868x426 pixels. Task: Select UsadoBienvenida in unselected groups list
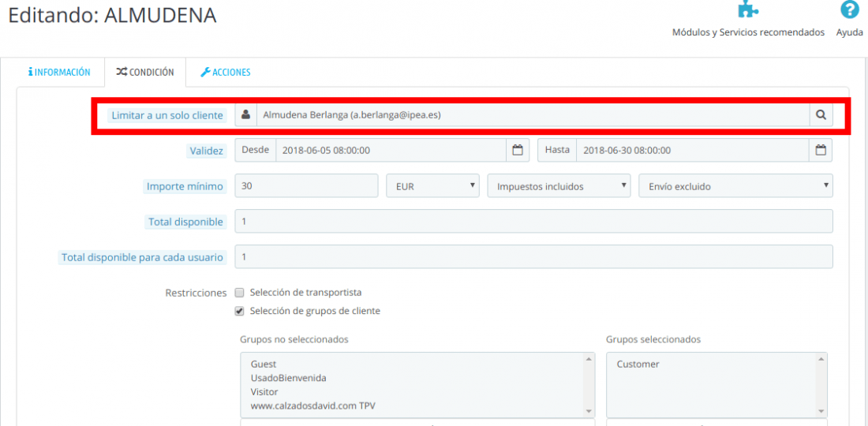tap(288, 379)
